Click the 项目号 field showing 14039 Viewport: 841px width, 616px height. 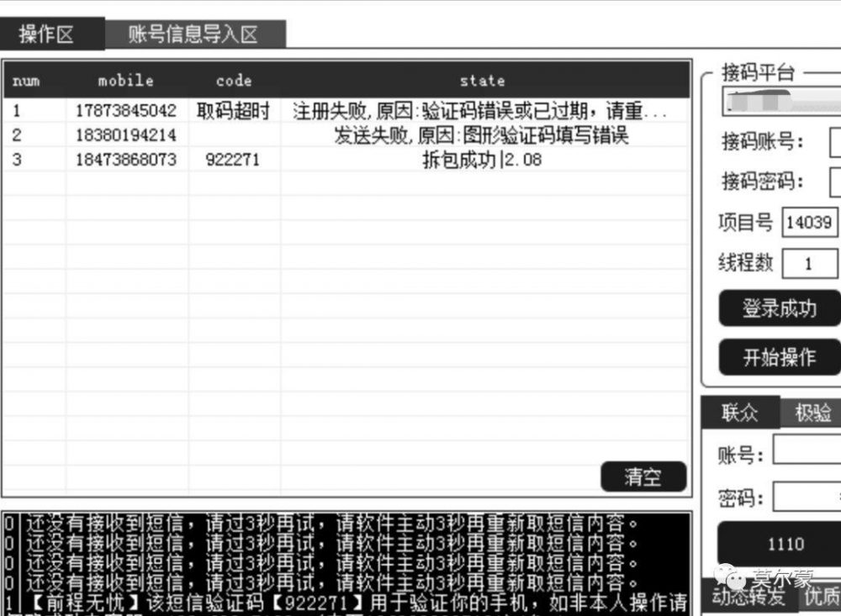809,223
